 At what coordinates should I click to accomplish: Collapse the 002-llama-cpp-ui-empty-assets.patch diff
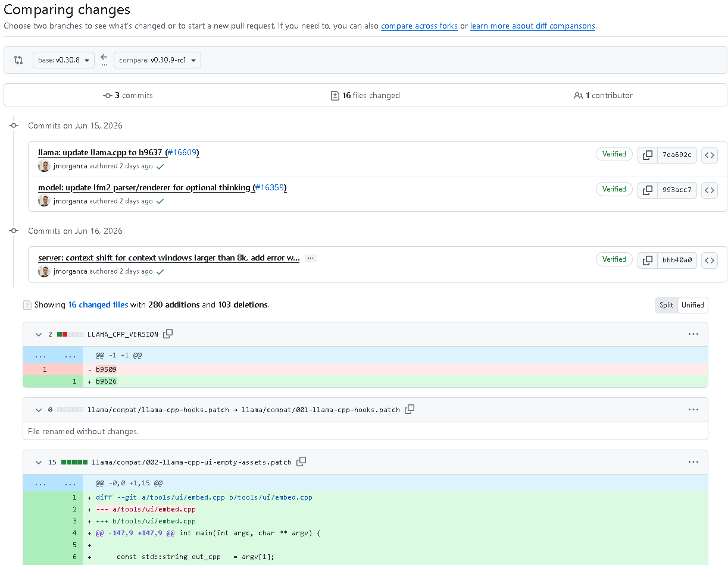coord(39,462)
